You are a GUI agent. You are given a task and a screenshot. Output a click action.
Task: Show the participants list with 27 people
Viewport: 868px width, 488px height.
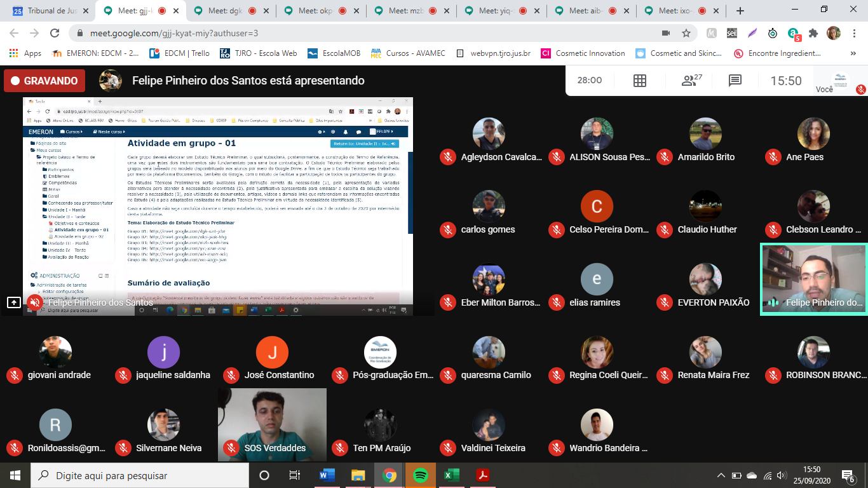pyautogui.click(x=691, y=81)
